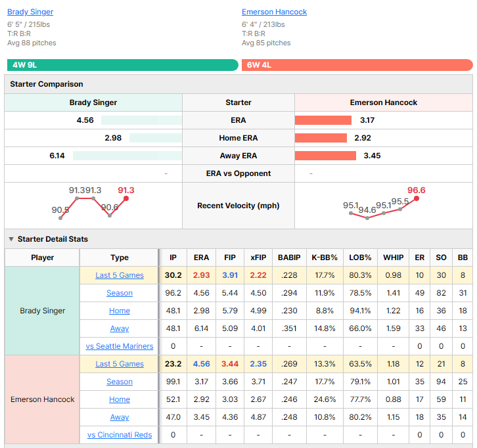Click the green 4W 9L record bar

click(123, 65)
